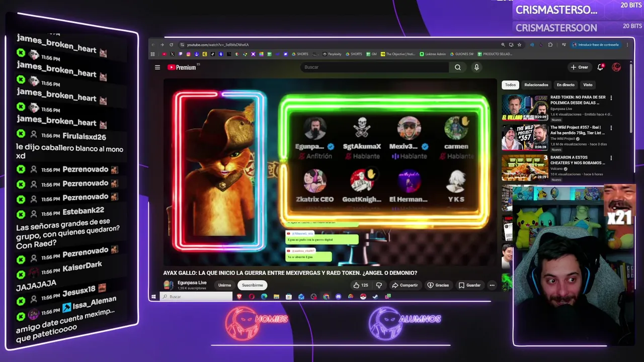Share the video with Compartir
Viewport: 644px width, 362px height.
coord(405,285)
